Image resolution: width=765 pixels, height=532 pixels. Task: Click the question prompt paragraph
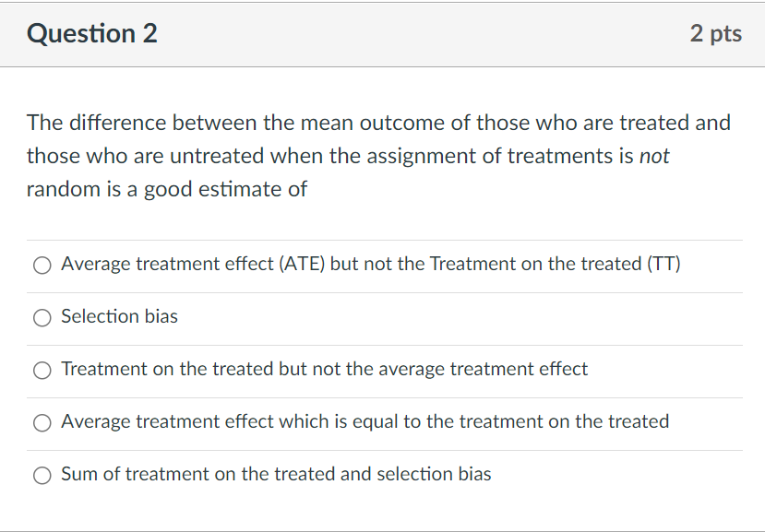pos(378,155)
